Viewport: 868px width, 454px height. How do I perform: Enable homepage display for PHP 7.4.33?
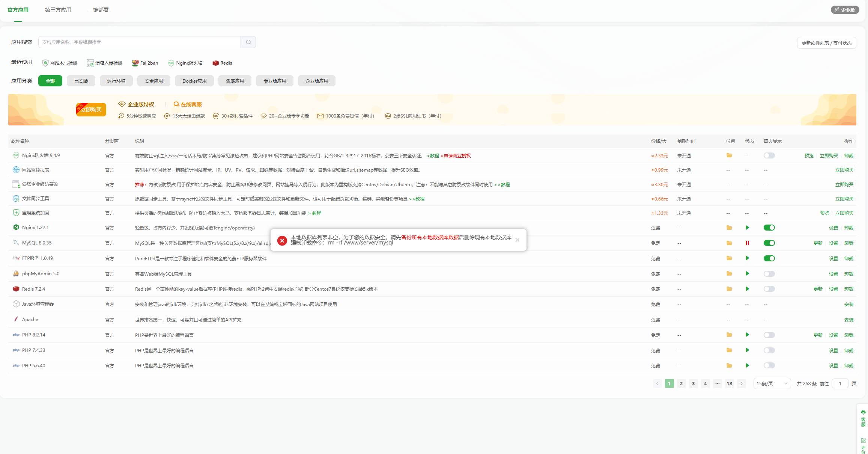click(769, 350)
